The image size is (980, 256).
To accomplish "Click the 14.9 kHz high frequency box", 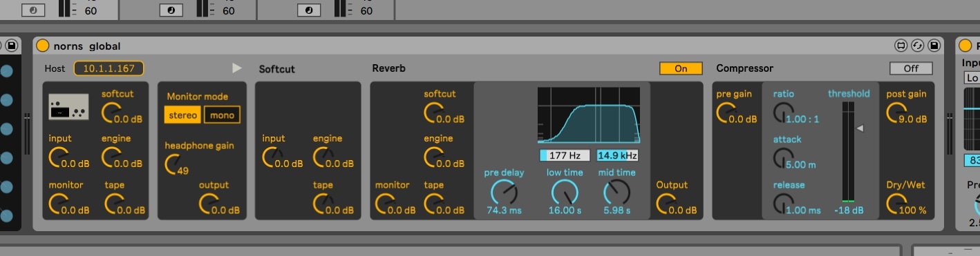I will [x=617, y=155].
